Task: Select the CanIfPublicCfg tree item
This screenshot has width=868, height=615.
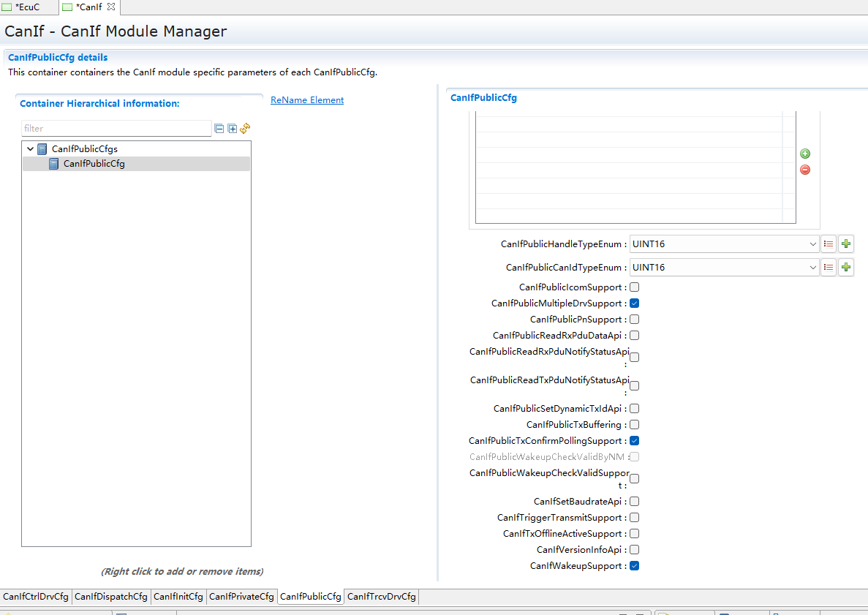Action: 94,164
